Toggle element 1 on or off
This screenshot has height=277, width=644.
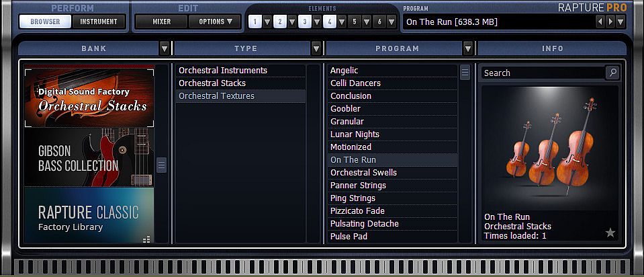click(255, 22)
